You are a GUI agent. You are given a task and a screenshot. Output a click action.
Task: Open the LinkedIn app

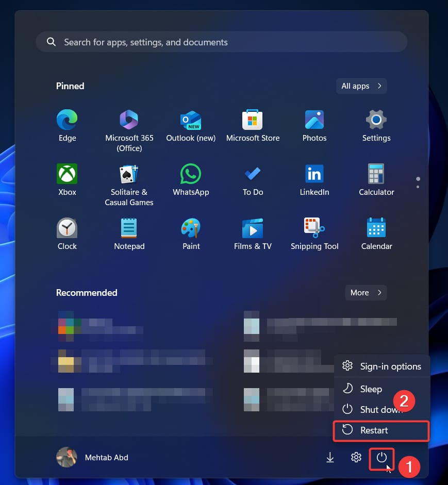[314, 179]
